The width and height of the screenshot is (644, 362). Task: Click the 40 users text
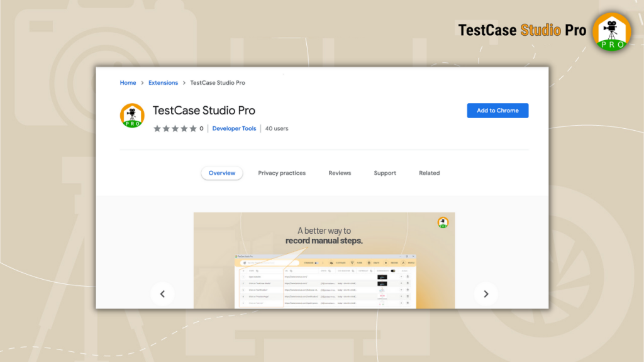tap(277, 128)
